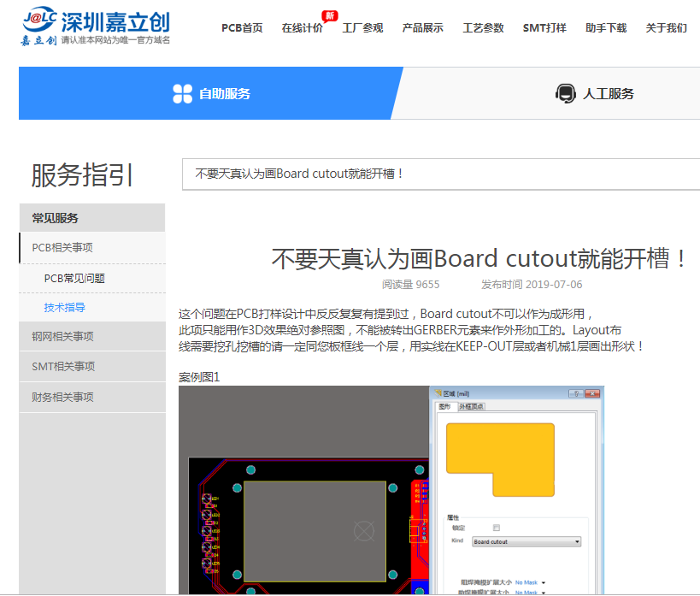Viewport: 700px width, 596px height.
Task: Click the red 新 badge on 在线计价
Action: click(328, 15)
